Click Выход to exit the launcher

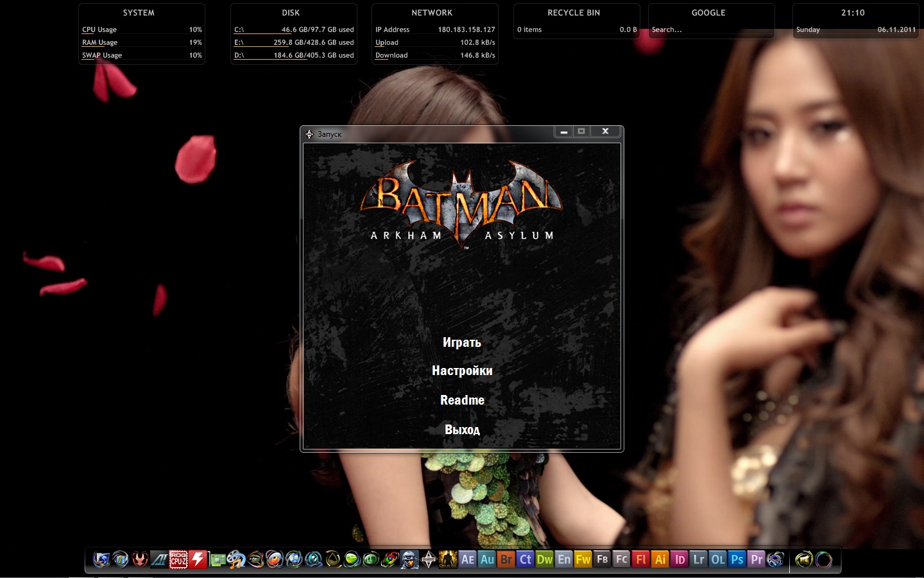[462, 430]
